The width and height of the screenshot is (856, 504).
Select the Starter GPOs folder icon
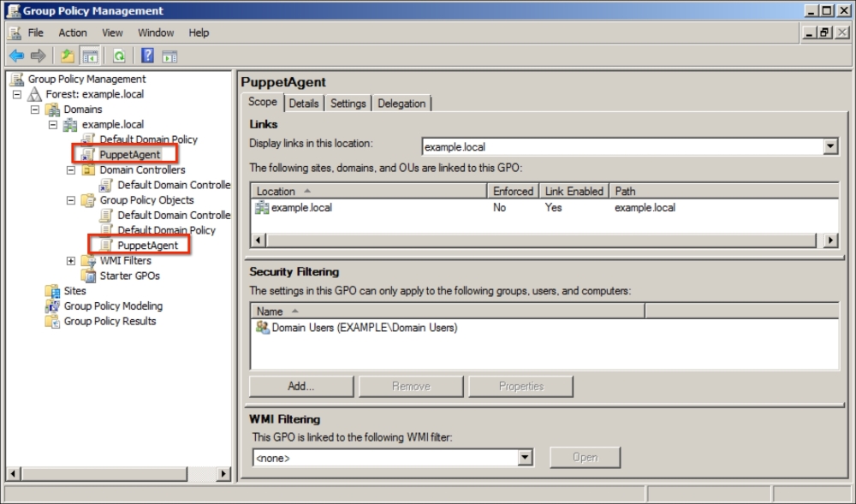point(88,276)
